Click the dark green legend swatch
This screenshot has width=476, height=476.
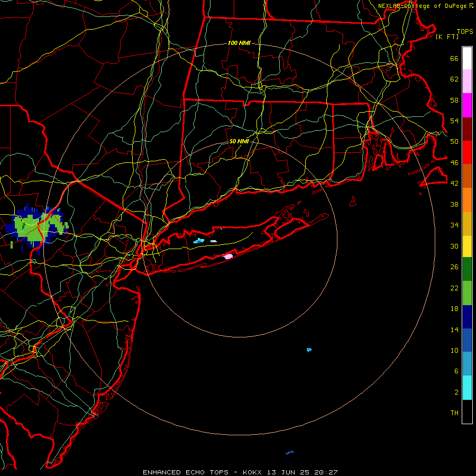467,269
